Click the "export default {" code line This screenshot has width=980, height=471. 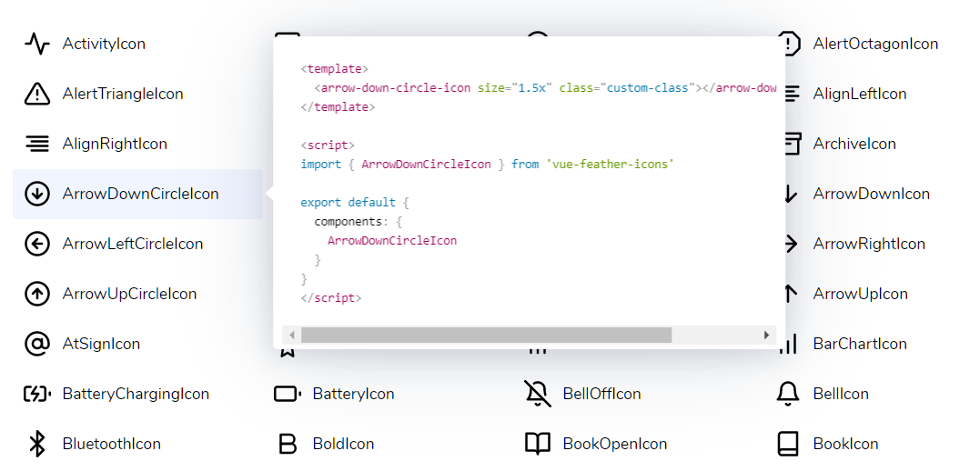coord(355,203)
